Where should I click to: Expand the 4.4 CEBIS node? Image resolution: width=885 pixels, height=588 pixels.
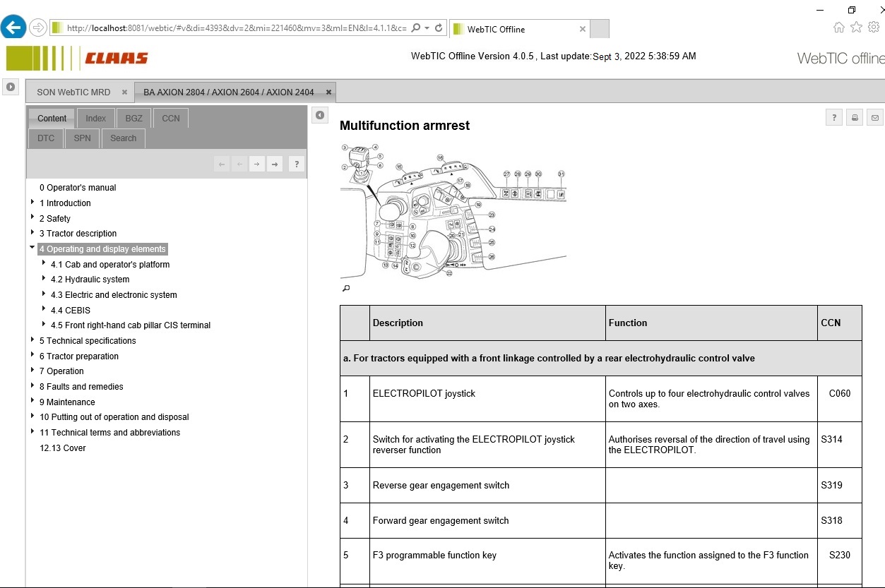(44, 310)
